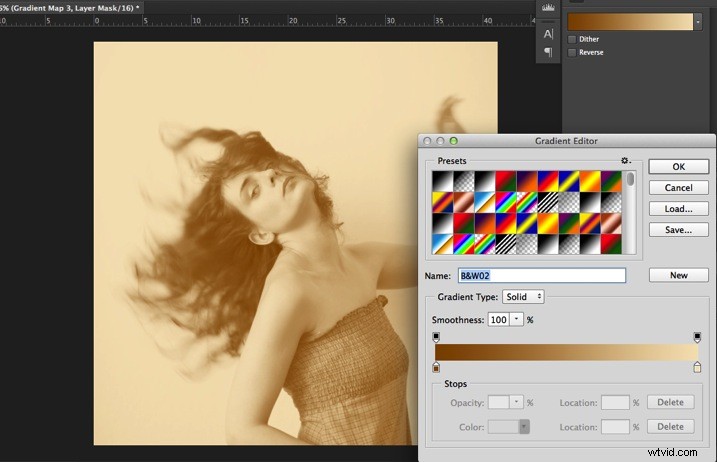Select the Gradient Map 3 document tab
Screen dimensions: 717x462
coord(70,8)
